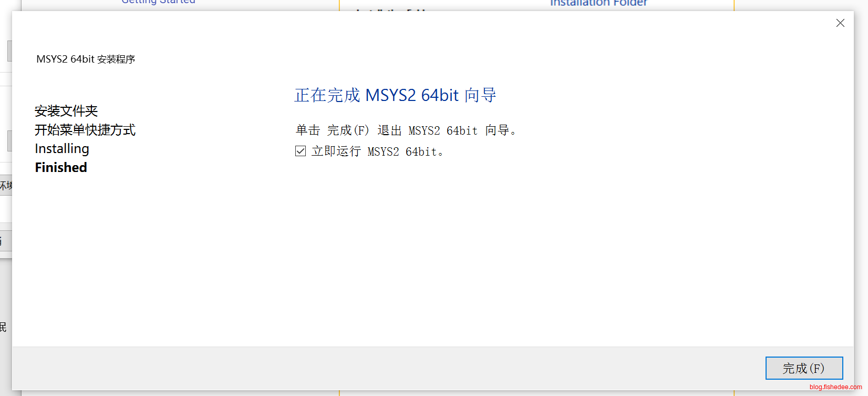
Task: Click the blue Installation Folder link at top
Action: point(598,4)
